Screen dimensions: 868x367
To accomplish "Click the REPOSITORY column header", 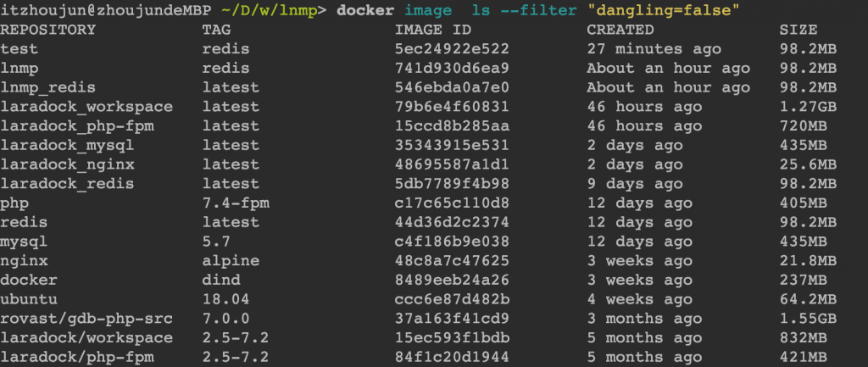I will coord(48,30).
